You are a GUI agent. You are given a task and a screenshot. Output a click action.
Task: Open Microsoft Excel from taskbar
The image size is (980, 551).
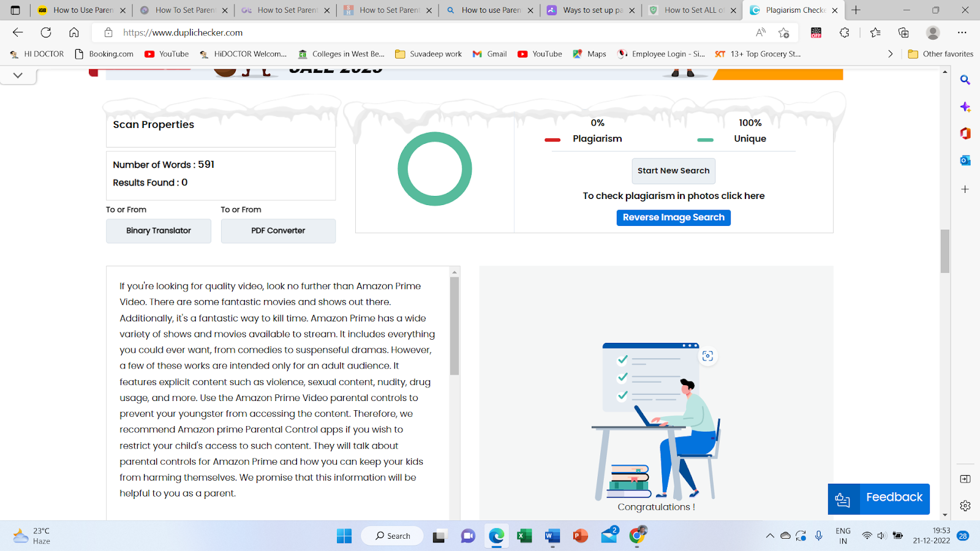tap(524, 536)
